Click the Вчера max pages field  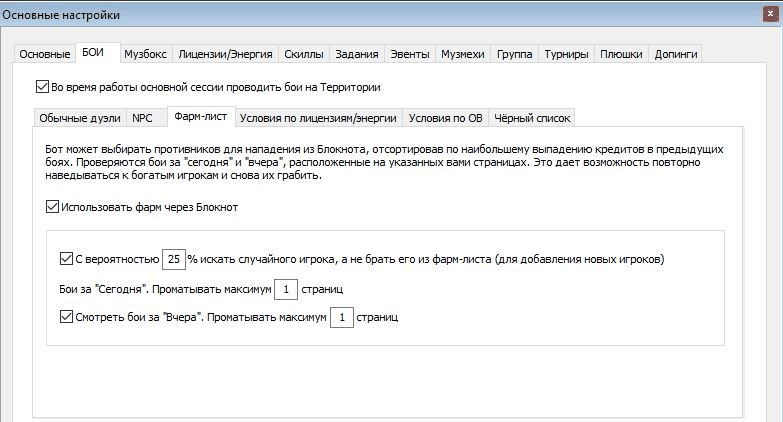[x=342, y=317]
